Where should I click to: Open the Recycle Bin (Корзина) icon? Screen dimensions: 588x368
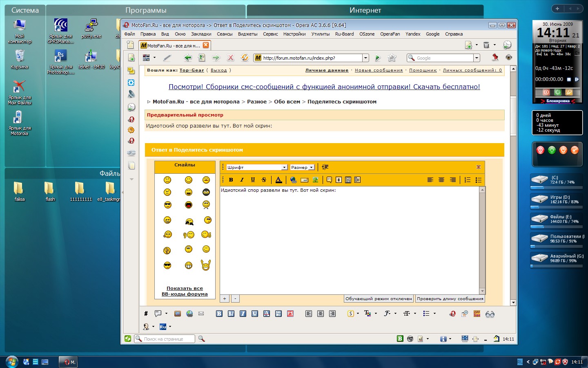point(19,59)
